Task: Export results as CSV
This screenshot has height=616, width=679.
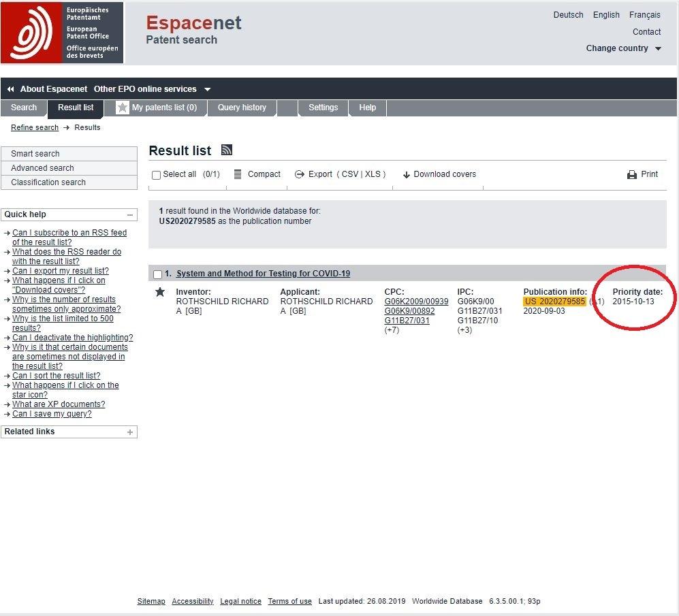Action: pyautogui.click(x=350, y=174)
